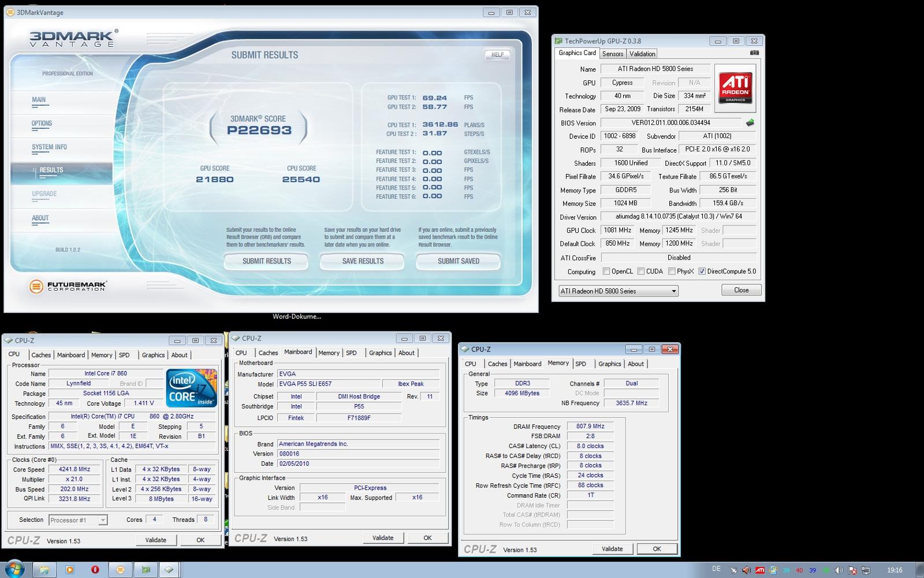Click the show desktop strip beside the clock
Screen dimensions: 924x578
click(919, 569)
